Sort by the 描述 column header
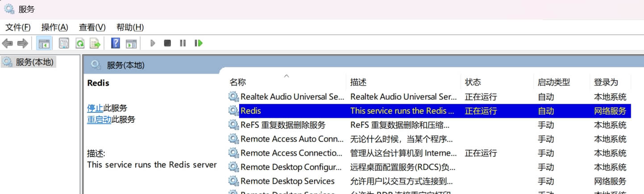This screenshot has height=194, width=644. point(358,83)
